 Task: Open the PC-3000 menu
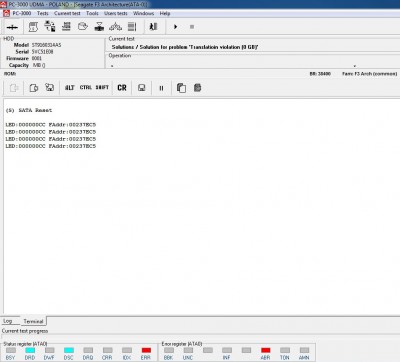(x=22, y=13)
